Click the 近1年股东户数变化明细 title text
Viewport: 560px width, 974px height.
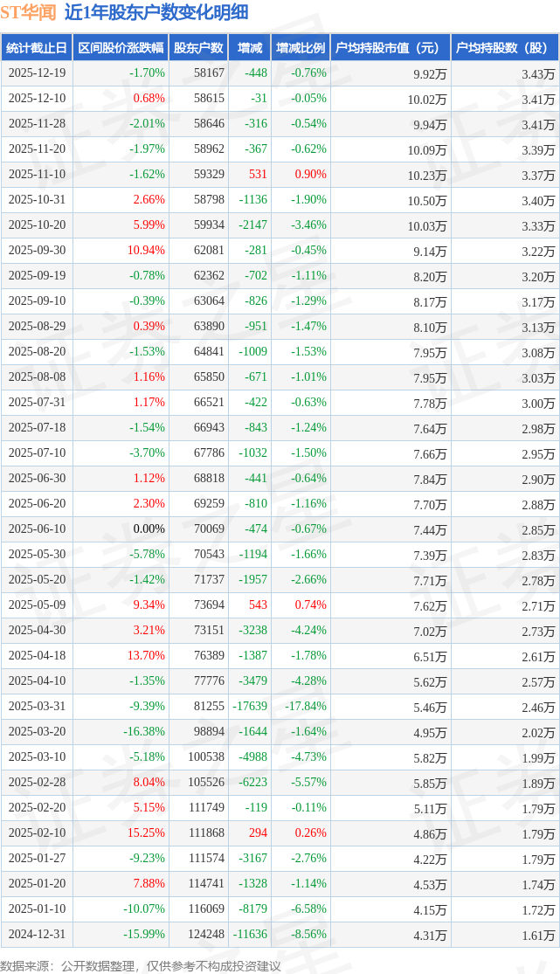tap(156, 12)
